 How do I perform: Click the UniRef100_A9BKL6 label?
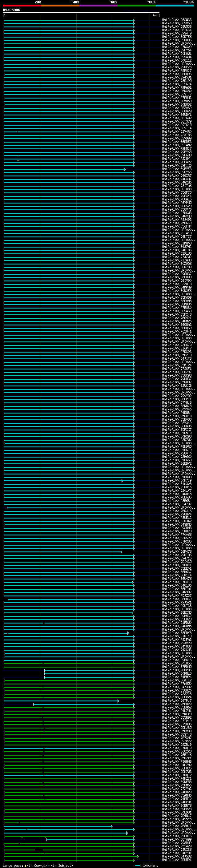pyautogui.click(x=177, y=660)
